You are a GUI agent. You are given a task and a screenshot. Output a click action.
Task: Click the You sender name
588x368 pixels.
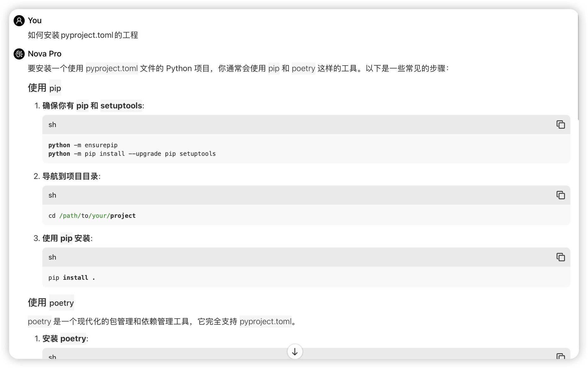[35, 20]
